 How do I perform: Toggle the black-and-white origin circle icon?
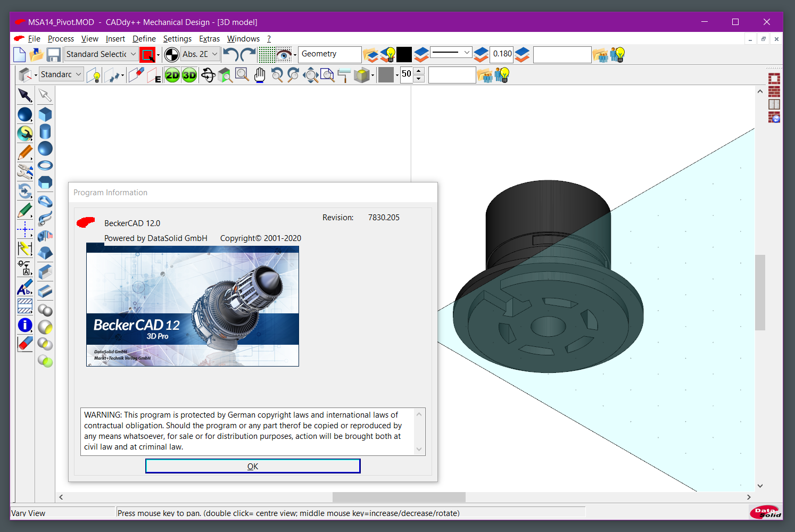coord(172,54)
